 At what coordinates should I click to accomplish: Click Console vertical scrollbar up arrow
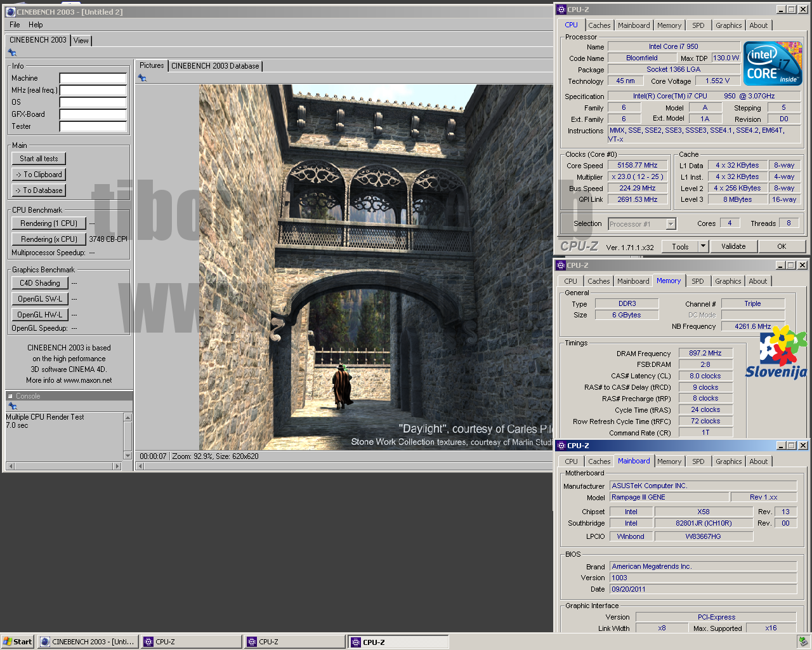[128, 418]
